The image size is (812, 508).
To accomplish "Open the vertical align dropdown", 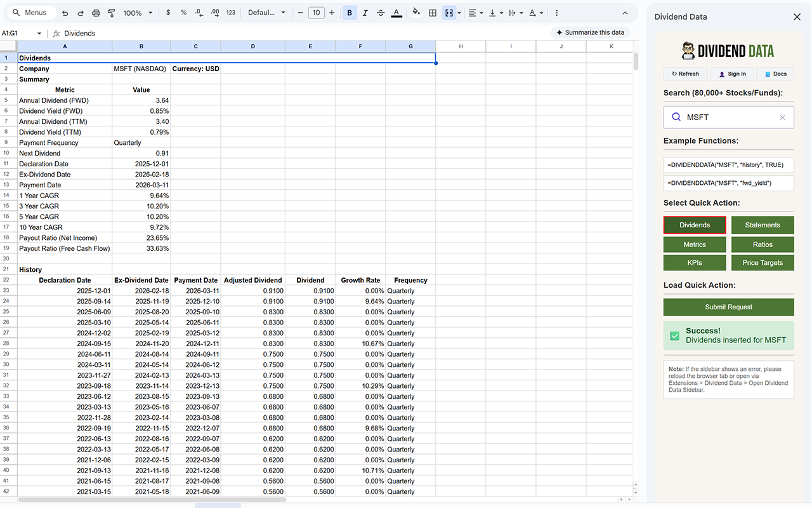I will 495,13.
